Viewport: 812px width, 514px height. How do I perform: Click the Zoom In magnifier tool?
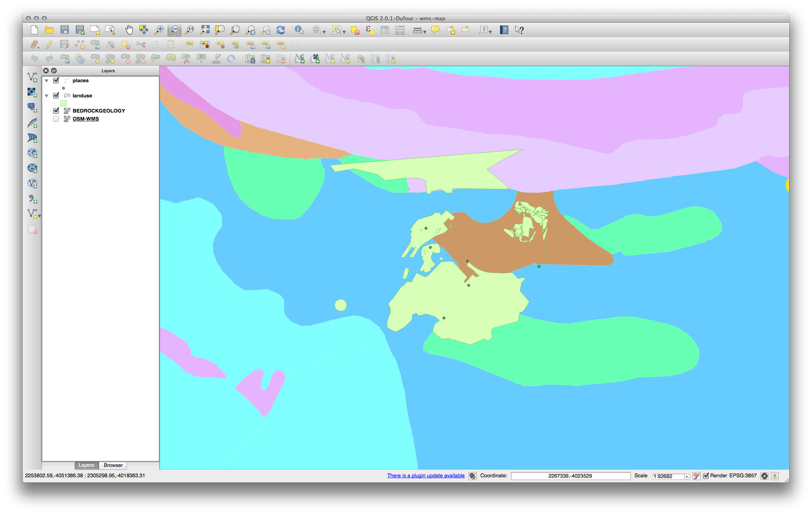click(159, 30)
